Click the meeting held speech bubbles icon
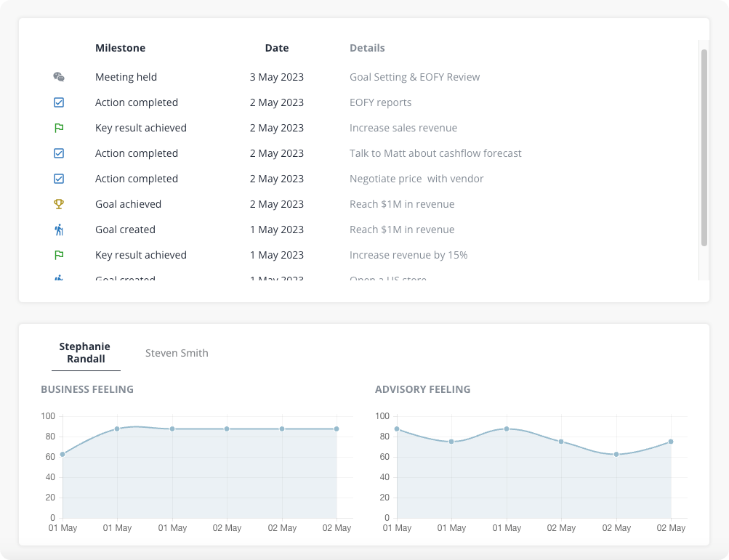The image size is (729, 560). [x=59, y=76]
